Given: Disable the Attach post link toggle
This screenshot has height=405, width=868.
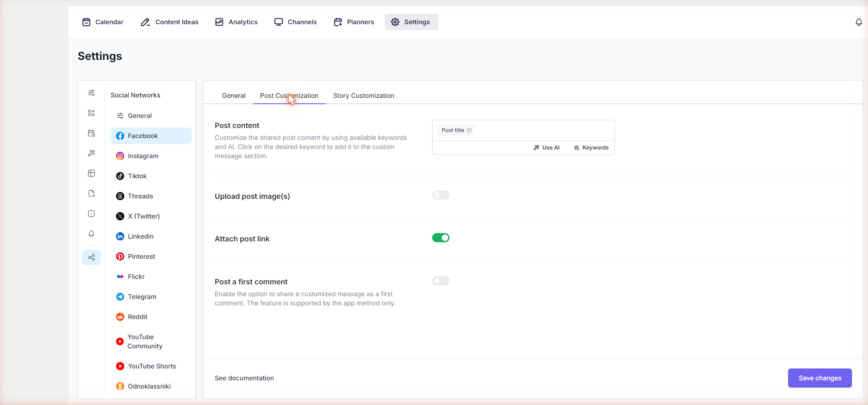Looking at the screenshot, I should [441, 238].
